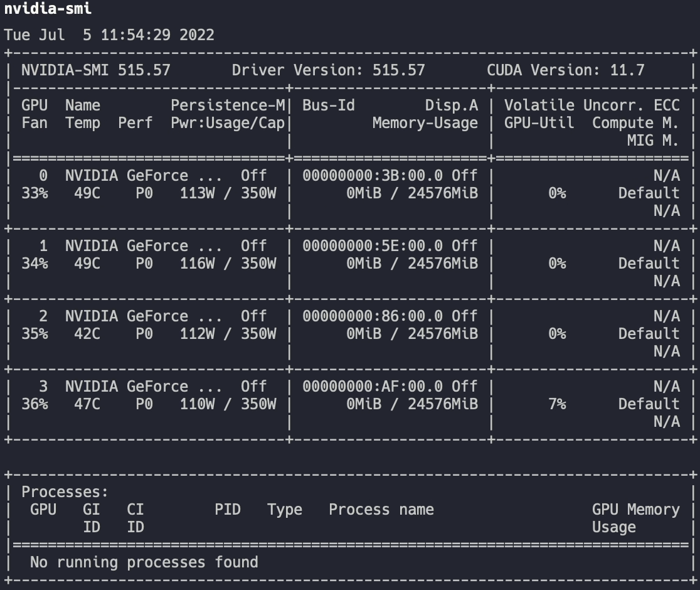Viewport: 700px width, 590px height.
Task: Click the NVIDIA-SMI 515.57 version label
Action: [95, 70]
